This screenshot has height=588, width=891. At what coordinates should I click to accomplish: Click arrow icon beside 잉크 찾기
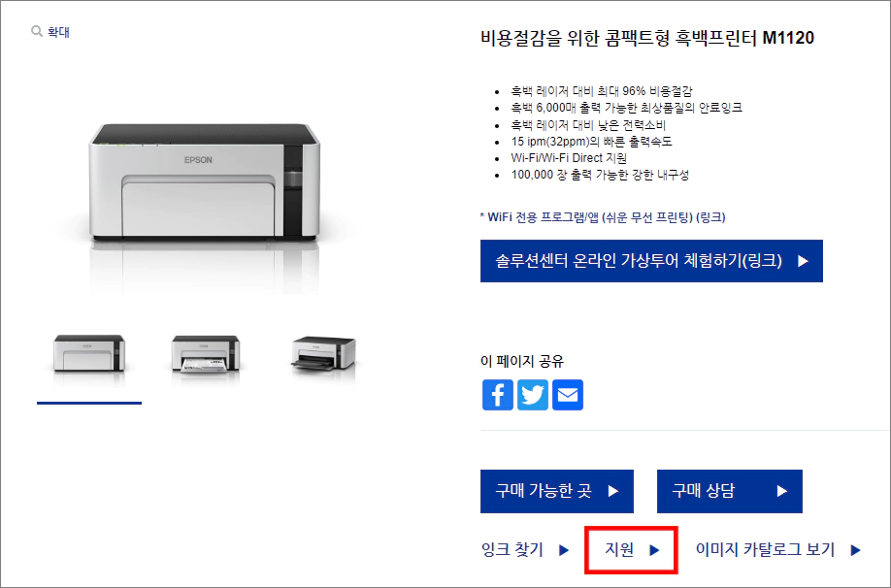coord(564,550)
